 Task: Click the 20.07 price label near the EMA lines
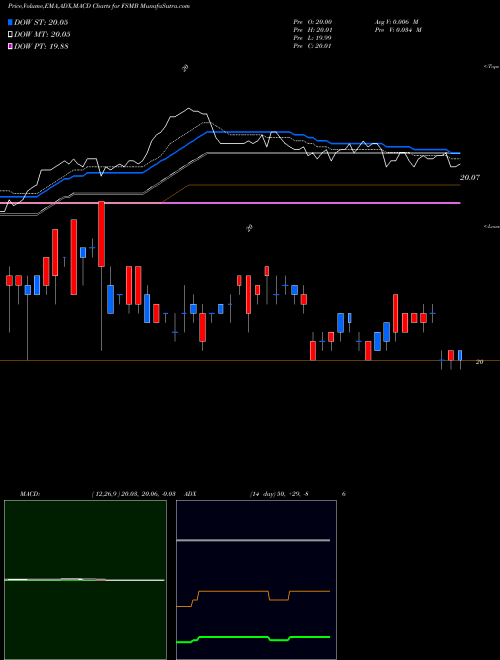click(470, 178)
